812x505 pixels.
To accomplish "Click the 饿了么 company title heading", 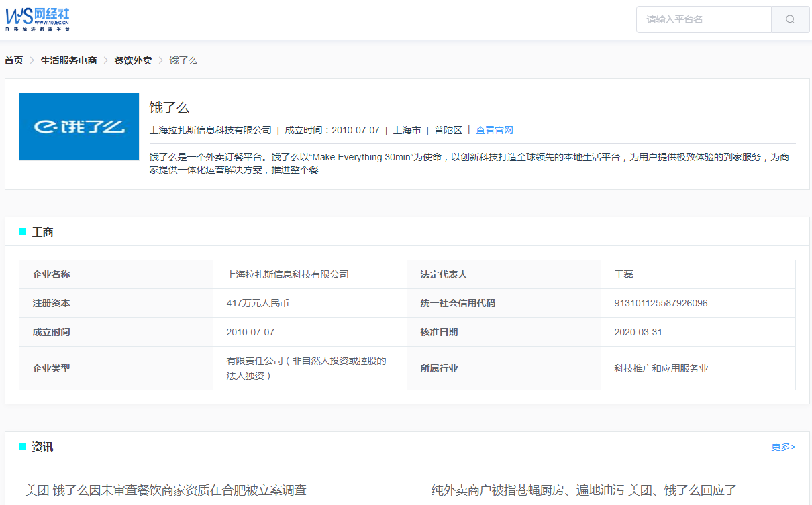I will (x=169, y=107).
